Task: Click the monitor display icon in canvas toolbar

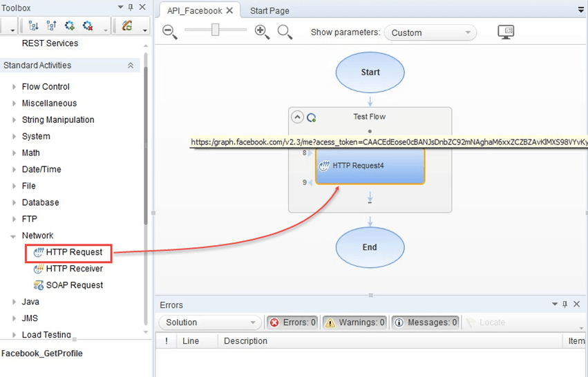Action: 506,32
